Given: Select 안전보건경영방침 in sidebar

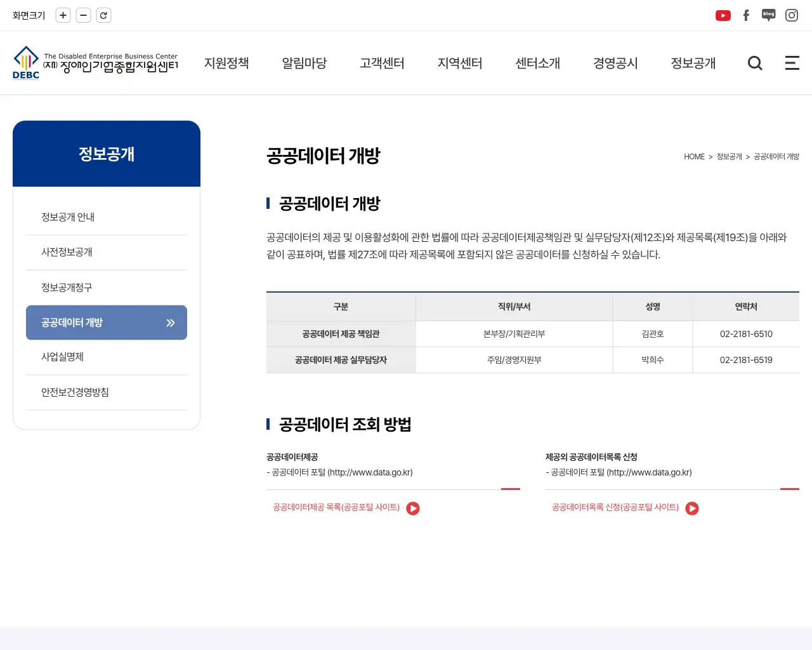Looking at the screenshot, I should [x=75, y=392].
